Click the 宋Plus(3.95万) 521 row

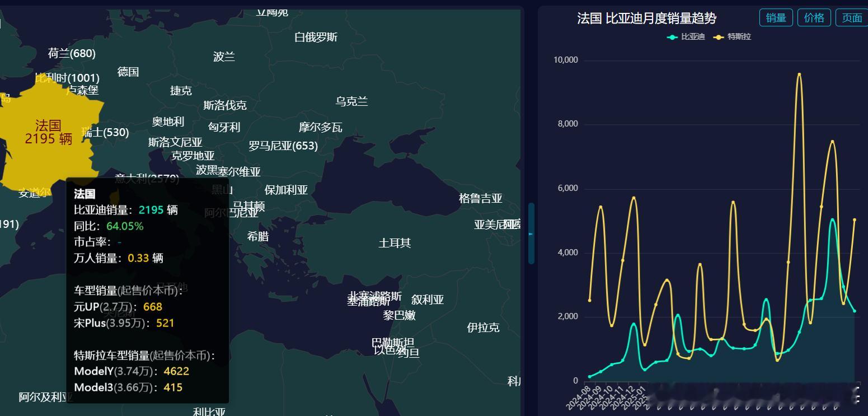tap(124, 323)
